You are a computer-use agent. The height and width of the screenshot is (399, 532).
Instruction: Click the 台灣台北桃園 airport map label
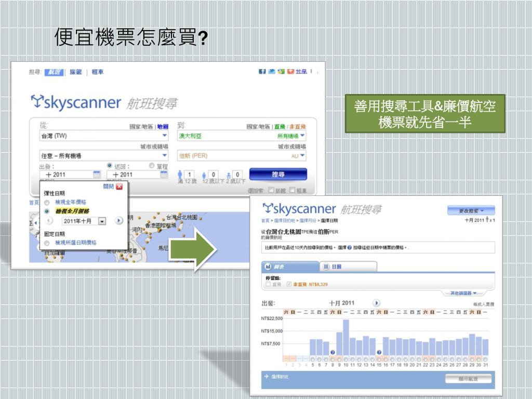click(182, 217)
